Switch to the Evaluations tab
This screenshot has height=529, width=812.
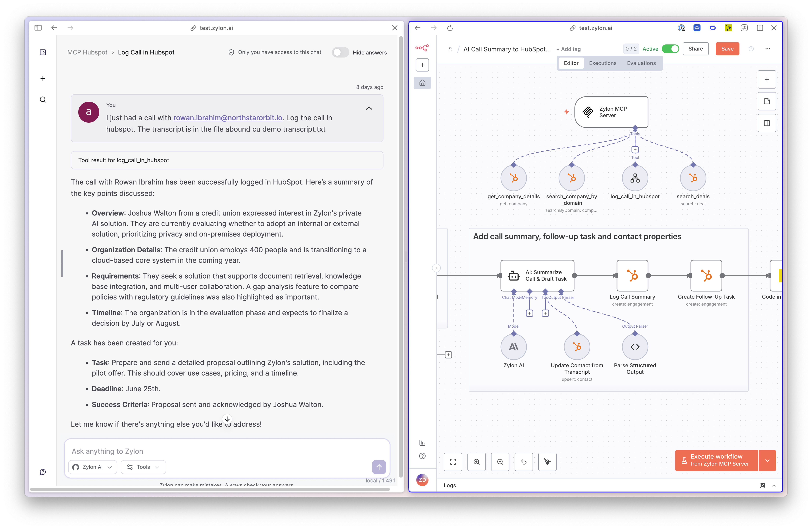[641, 63]
